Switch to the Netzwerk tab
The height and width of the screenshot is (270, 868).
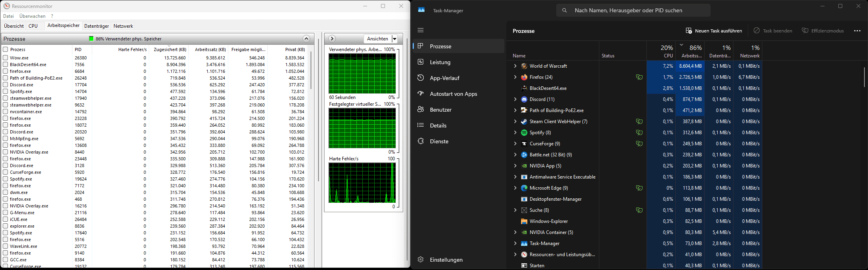pyautogui.click(x=123, y=26)
